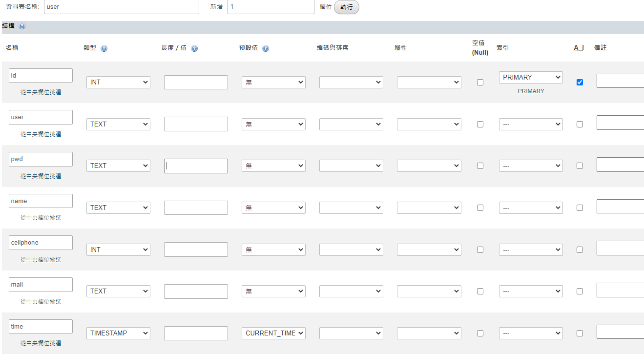Image resolution: width=644 pixels, height=354 pixels.
Task: Click 從中央欄位挑選 link under id field
Action: click(x=41, y=92)
